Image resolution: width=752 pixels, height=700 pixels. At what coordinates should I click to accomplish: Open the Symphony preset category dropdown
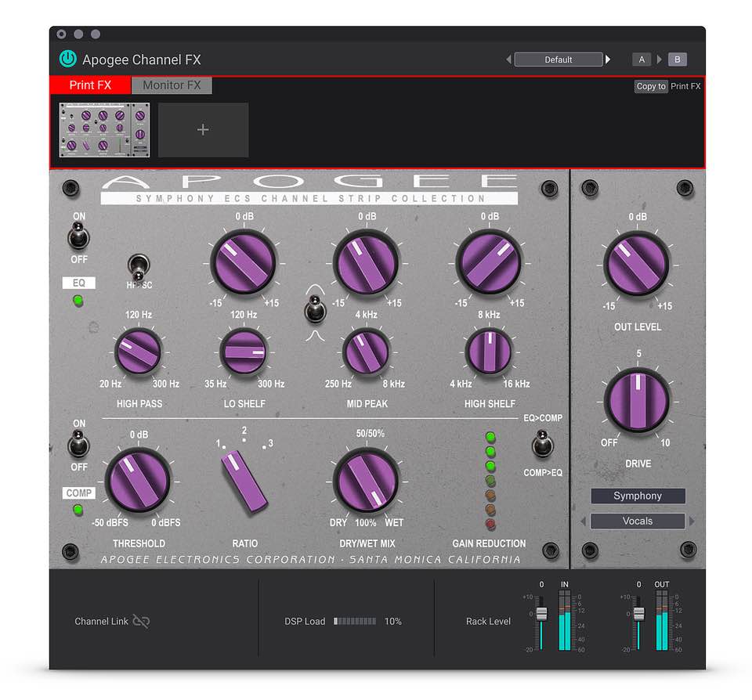[x=638, y=496]
